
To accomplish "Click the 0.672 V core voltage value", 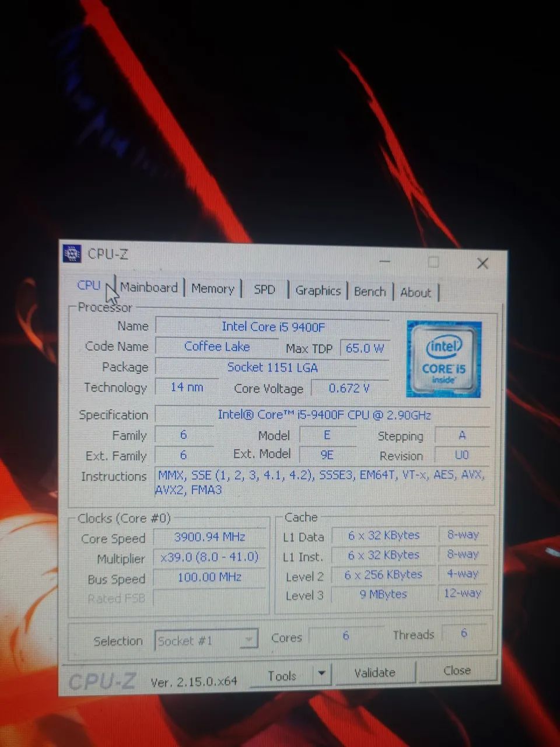I will click(349, 388).
